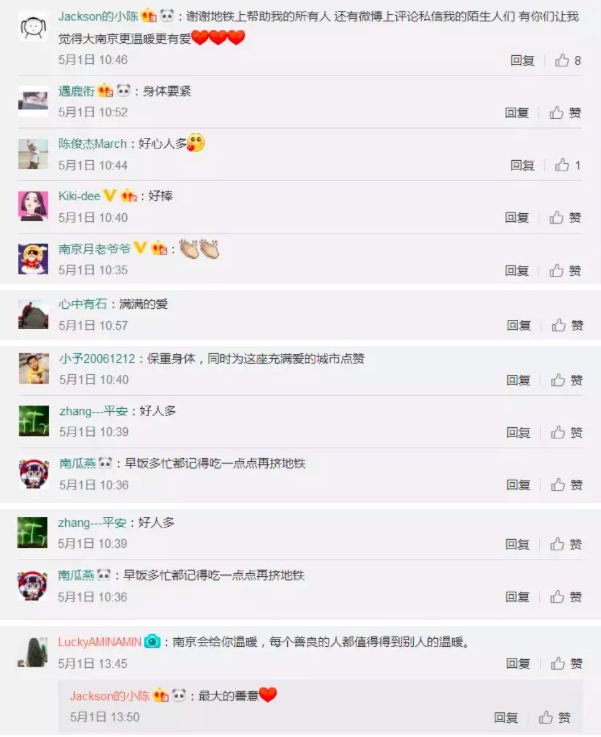
Task: Like 遇鹿衔's 身体要紧 comment
Action: pyautogui.click(x=565, y=113)
